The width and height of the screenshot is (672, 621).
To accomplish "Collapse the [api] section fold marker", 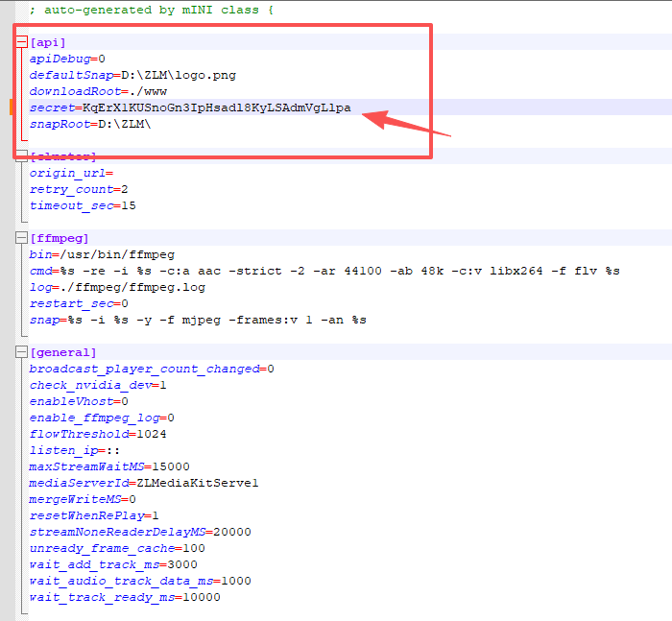I will (x=21, y=42).
